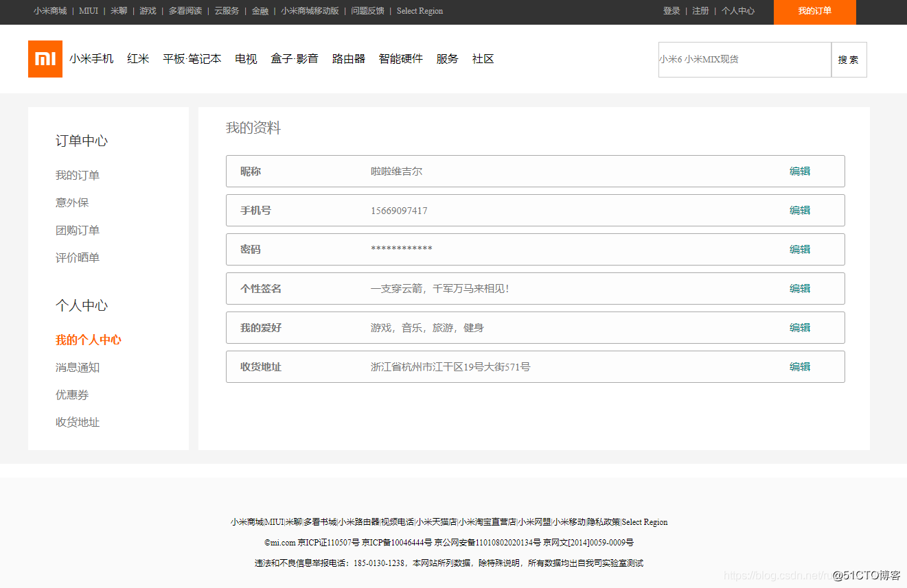Click nickname value 啦啦维吉尔

pos(397,172)
